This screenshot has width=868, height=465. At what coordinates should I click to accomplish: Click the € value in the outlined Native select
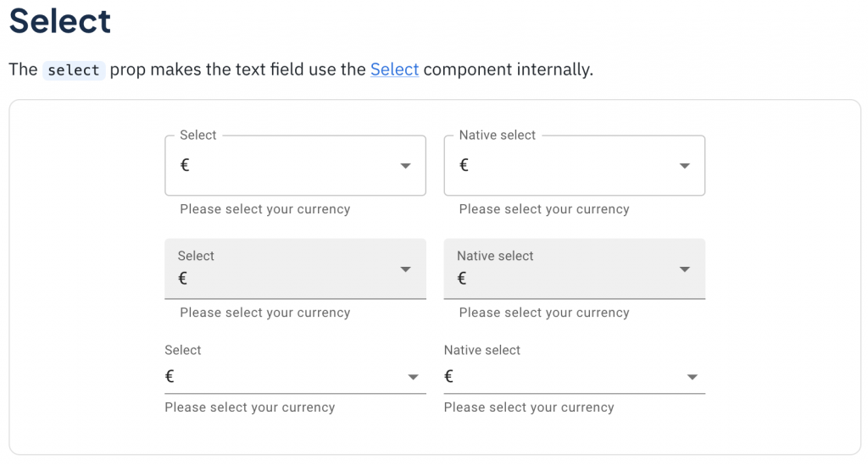pyautogui.click(x=464, y=165)
